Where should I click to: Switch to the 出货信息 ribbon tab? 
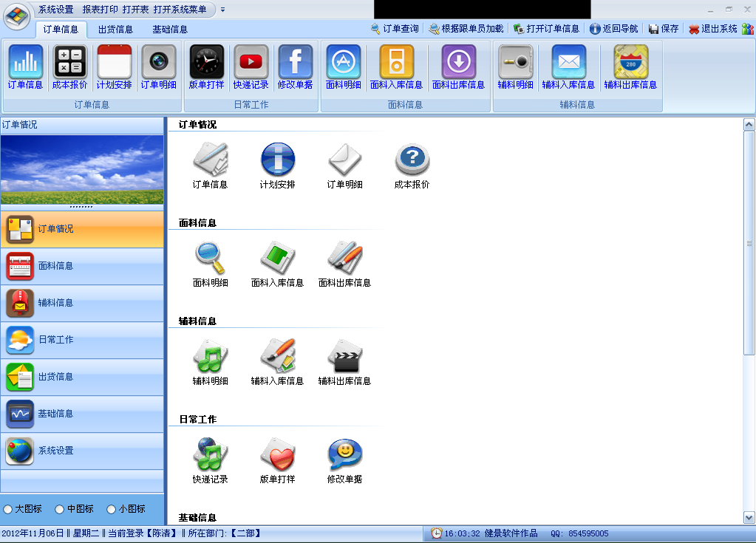click(x=115, y=30)
